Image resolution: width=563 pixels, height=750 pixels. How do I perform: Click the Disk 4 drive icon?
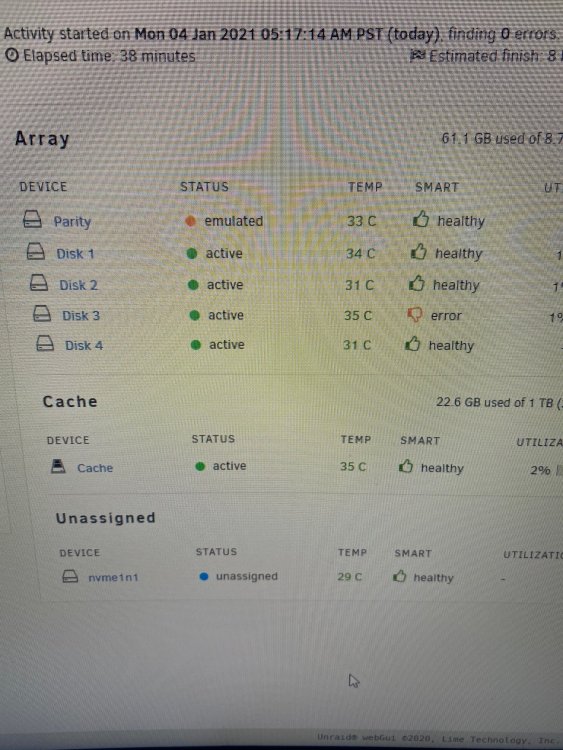pos(45,343)
